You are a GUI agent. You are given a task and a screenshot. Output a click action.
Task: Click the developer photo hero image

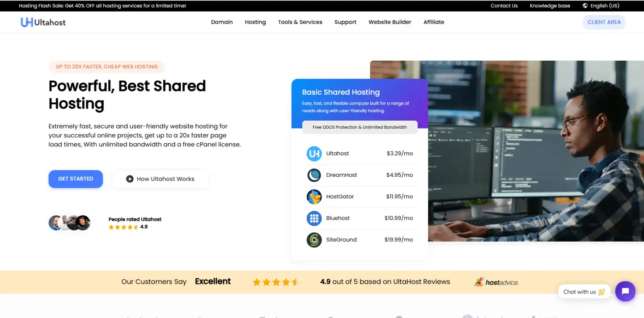pyautogui.click(x=535, y=151)
